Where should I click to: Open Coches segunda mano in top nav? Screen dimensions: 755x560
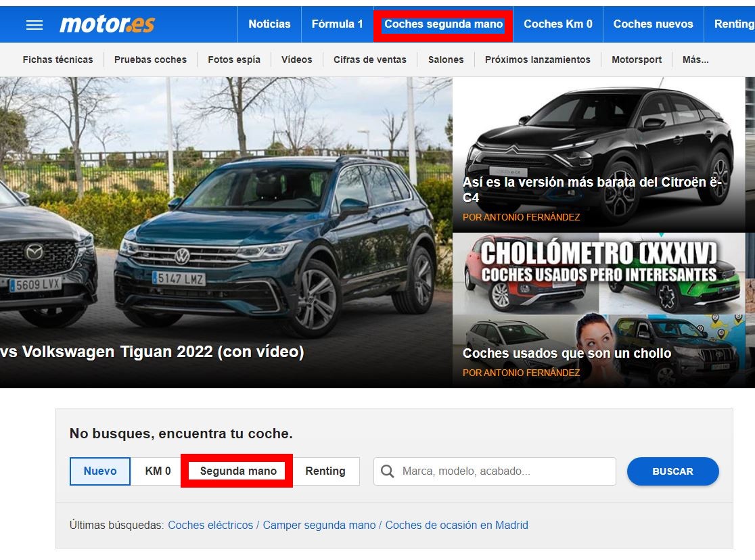click(443, 24)
